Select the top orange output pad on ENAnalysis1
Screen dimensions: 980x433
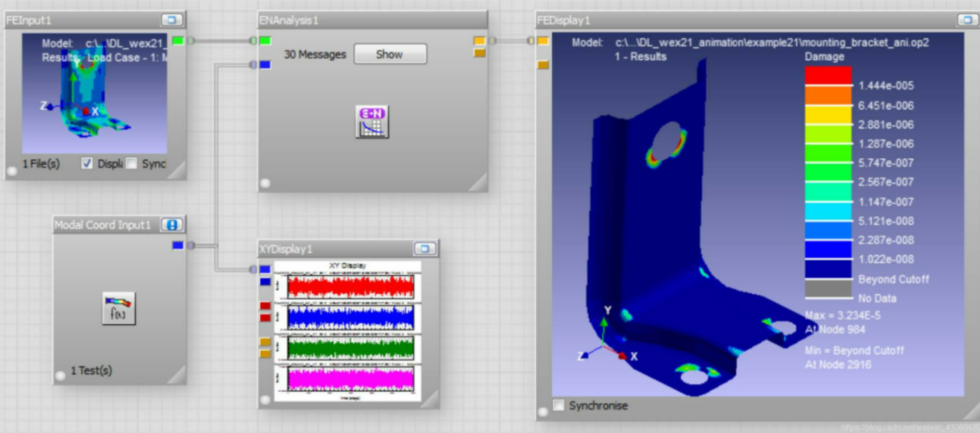479,41
